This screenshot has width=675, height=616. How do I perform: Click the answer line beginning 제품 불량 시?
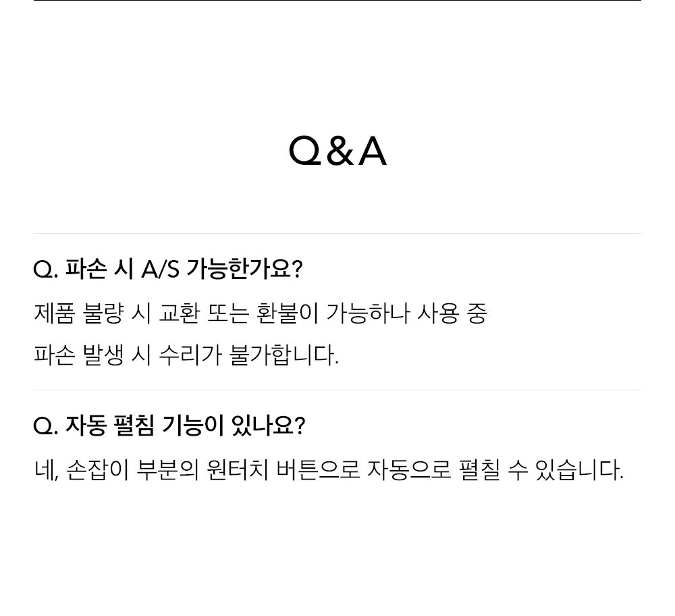[x=260, y=313]
